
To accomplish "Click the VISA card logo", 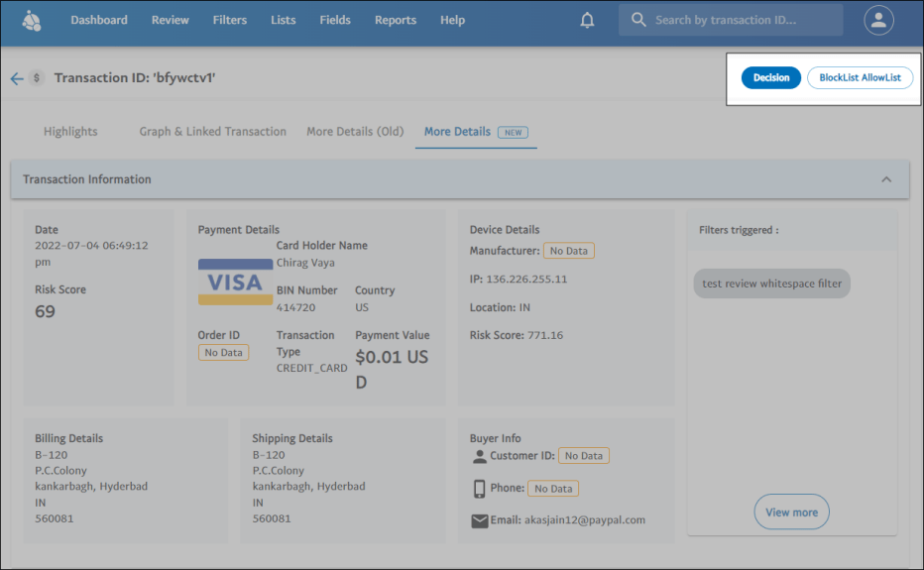I will pos(235,283).
